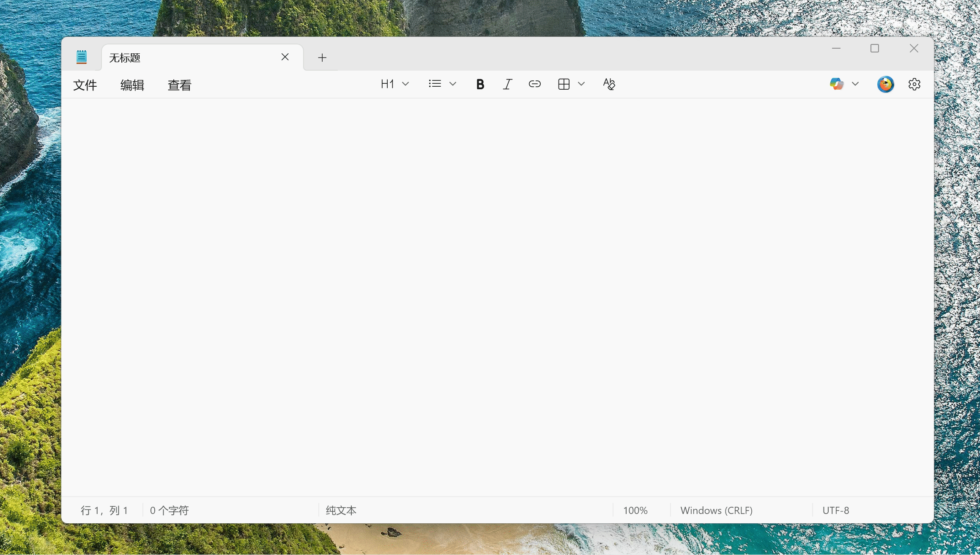Click the 100% zoom level in status bar
980x555 pixels.
635,510
